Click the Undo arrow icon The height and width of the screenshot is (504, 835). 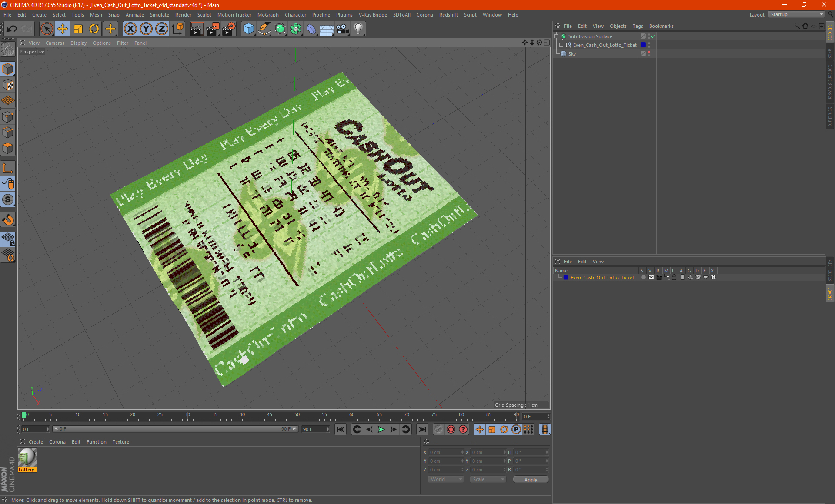click(12, 29)
